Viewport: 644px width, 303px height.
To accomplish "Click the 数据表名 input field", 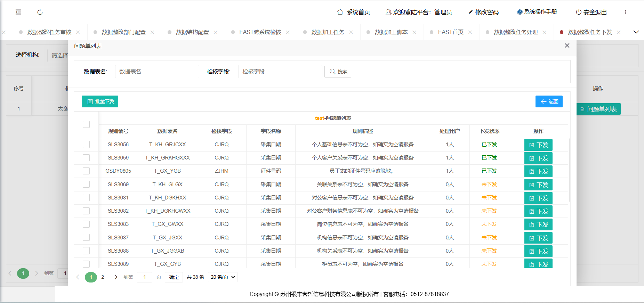I will pos(157,72).
